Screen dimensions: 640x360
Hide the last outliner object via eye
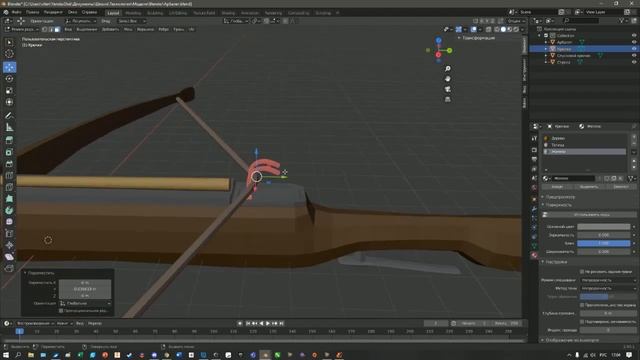point(634,62)
